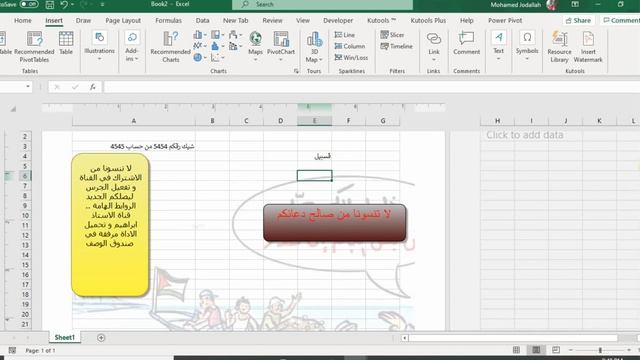This screenshot has width=640, height=360.
Task: Open the Home tab
Action: [x=22, y=20]
